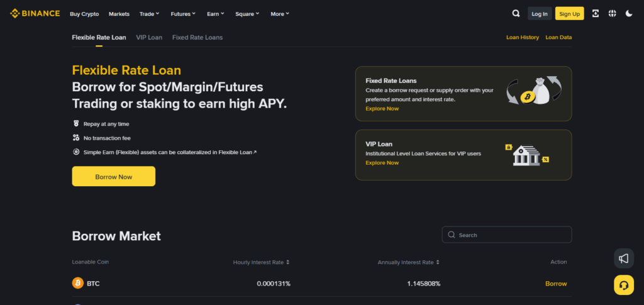Click the Sign Up button
Image resolution: width=644 pixels, height=305 pixels.
point(569,14)
